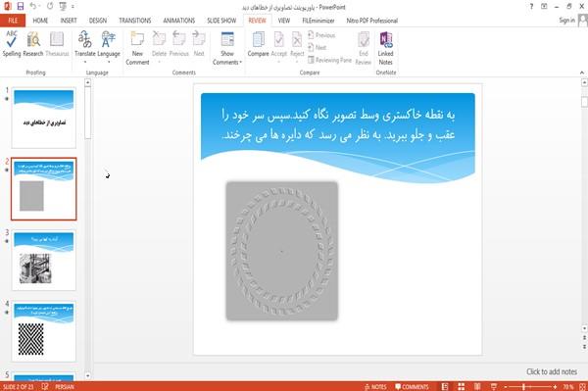Image resolution: width=588 pixels, height=391 pixels.
Task: Expand the Language dropdown arrow
Action: pyautogui.click(x=109, y=62)
